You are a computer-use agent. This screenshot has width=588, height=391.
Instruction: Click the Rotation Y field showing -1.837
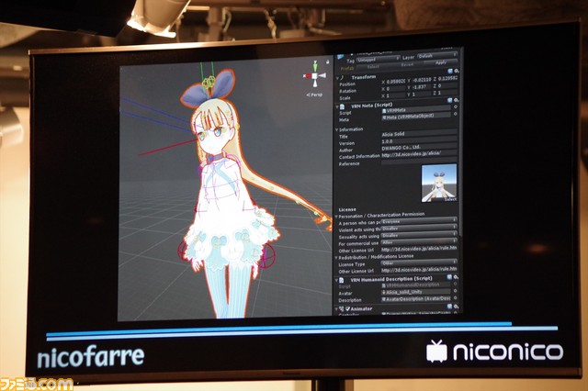click(x=422, y=87)
